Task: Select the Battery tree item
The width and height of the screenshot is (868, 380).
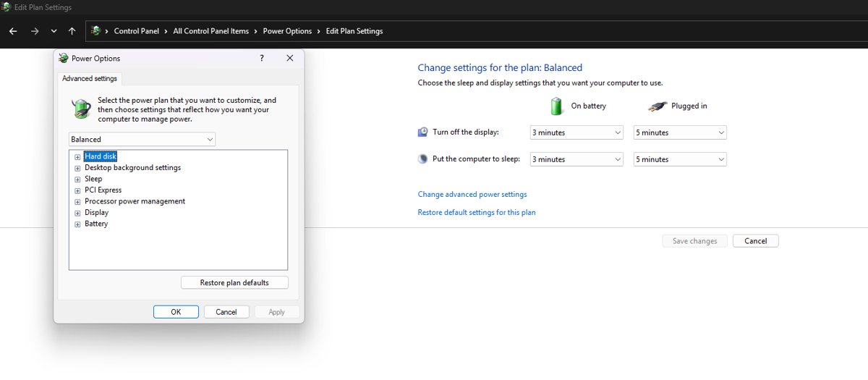Action: (x=96, y=224)
